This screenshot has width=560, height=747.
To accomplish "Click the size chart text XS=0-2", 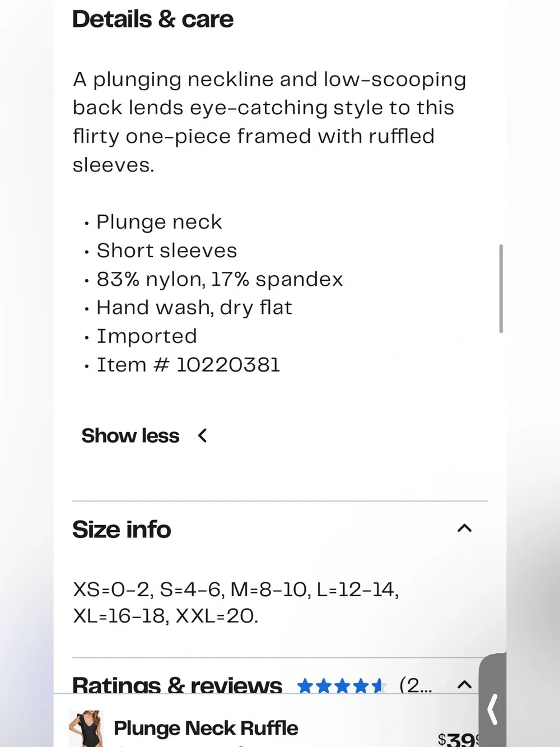I will pyautogui.click(x=112, y=590).
